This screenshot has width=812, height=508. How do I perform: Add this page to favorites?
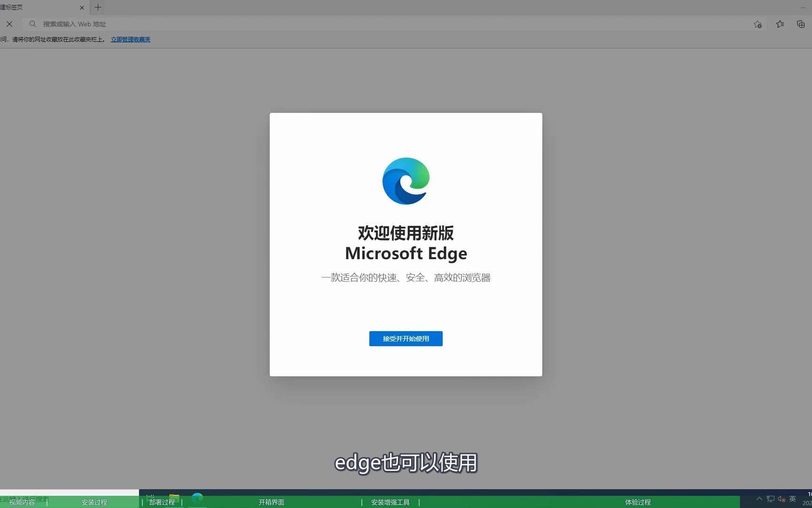point(757,24)
